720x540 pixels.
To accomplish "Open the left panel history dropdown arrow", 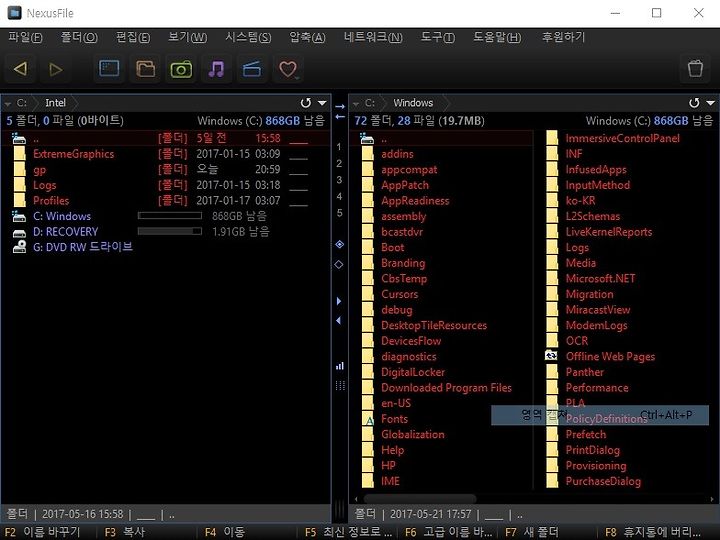I will point(322,103).
